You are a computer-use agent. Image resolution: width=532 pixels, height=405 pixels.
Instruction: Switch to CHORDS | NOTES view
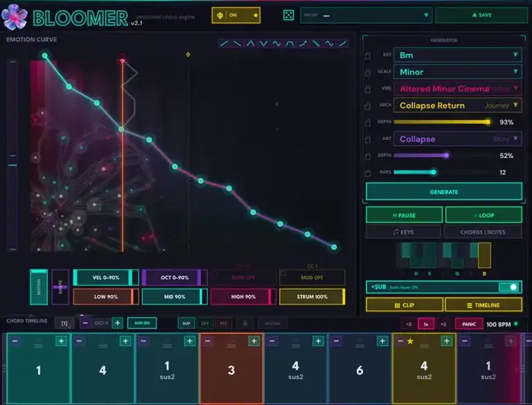483,232
